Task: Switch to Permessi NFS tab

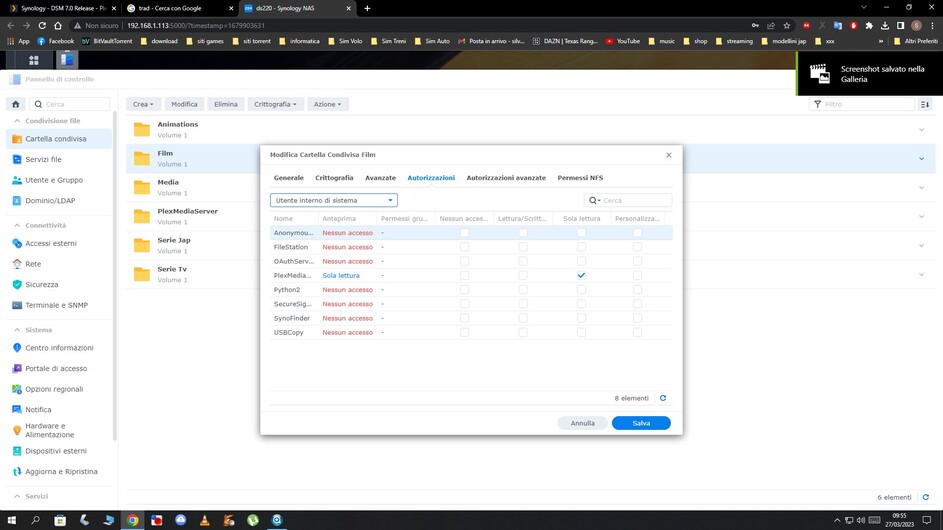Action: click(x=580, y=178)
